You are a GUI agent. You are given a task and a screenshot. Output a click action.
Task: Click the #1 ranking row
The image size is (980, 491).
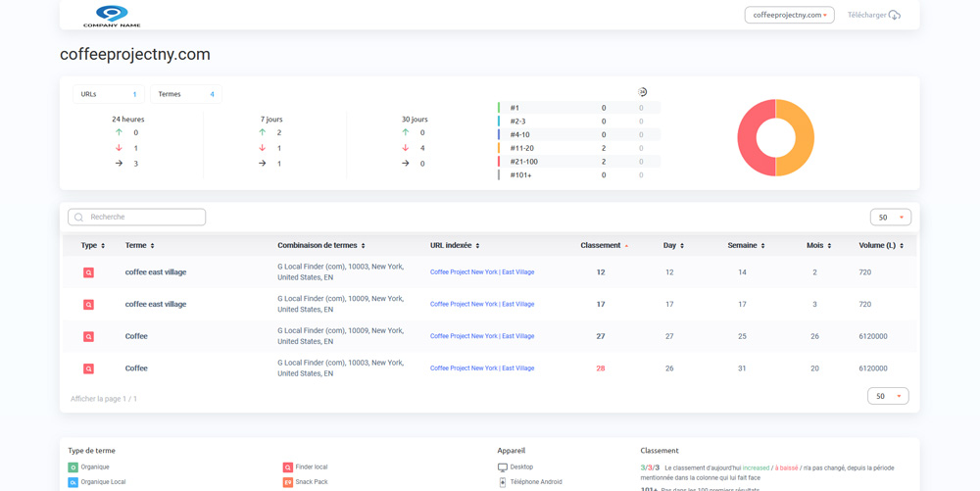[579, 108]
